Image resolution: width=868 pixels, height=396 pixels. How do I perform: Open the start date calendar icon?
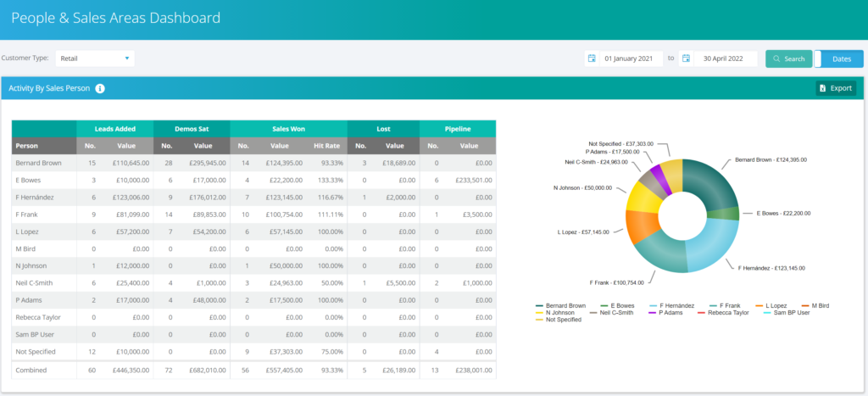click(x=591, y=59)
